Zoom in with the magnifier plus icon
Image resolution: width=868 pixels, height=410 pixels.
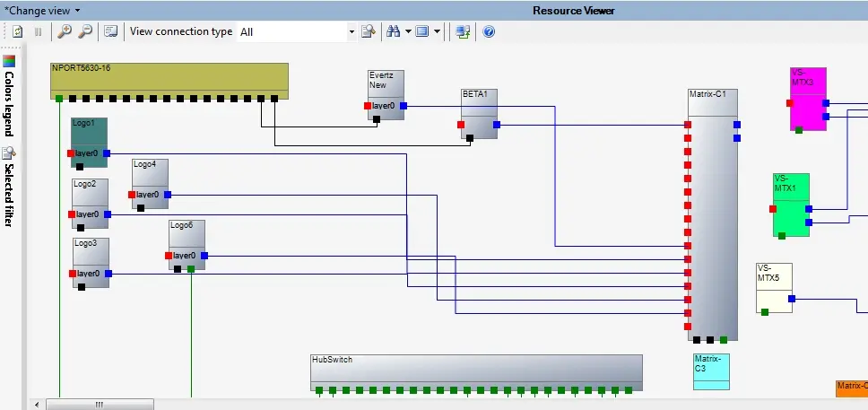tap(65, 31)
